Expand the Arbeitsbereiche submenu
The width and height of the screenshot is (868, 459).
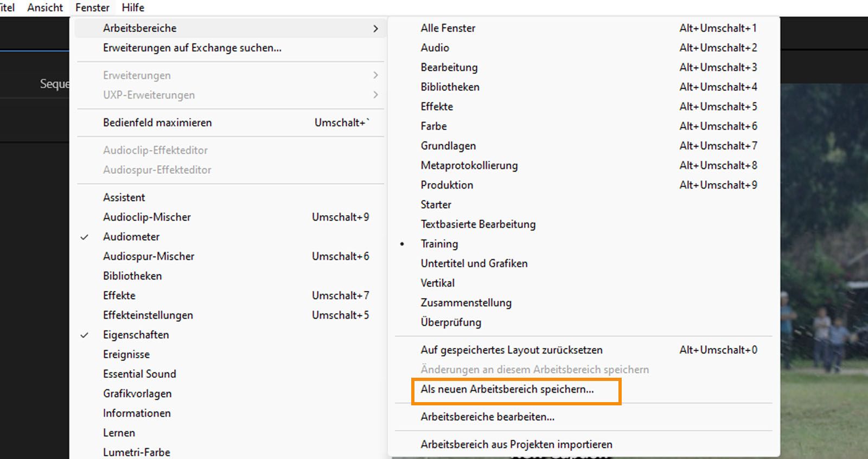point(230,28)
